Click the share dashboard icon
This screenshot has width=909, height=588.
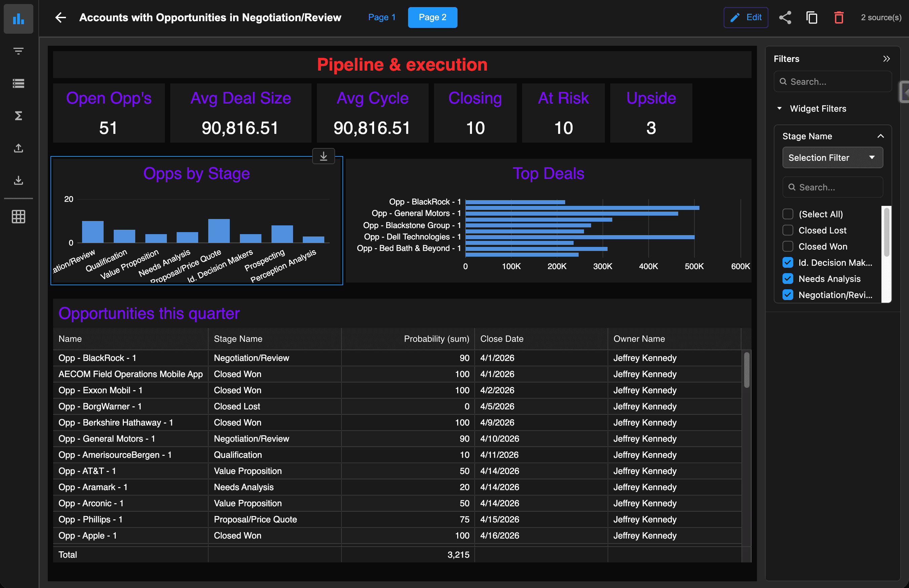coord(785,17)
